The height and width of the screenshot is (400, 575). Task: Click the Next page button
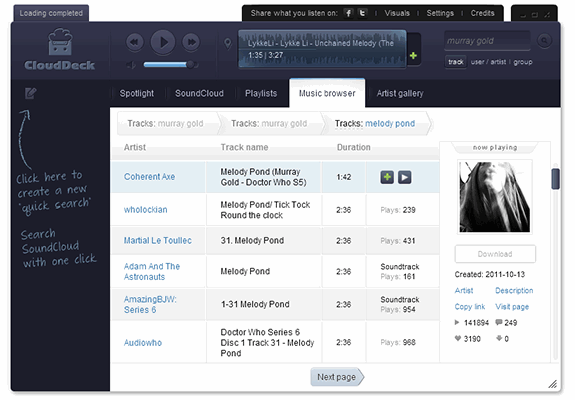[337, 377]
